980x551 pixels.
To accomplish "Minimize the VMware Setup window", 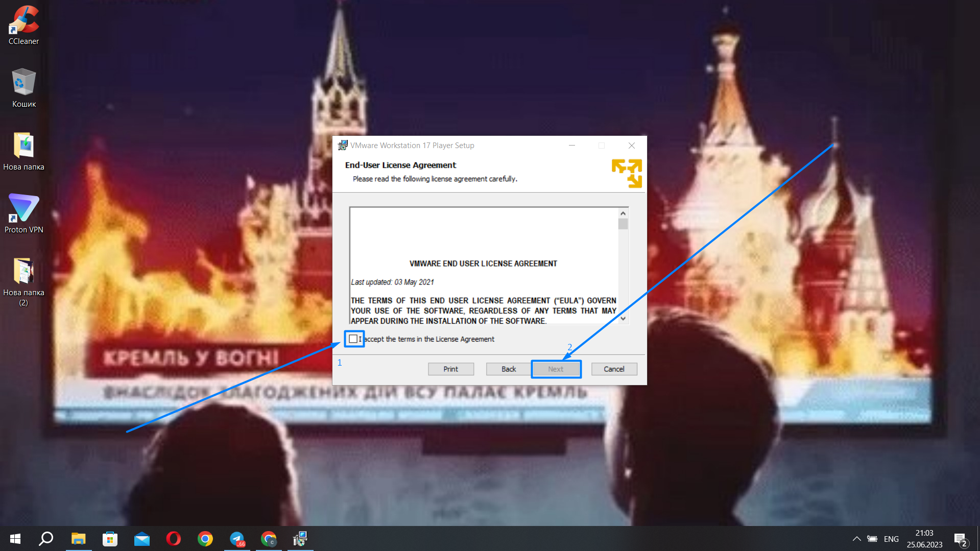I will 572,146.
